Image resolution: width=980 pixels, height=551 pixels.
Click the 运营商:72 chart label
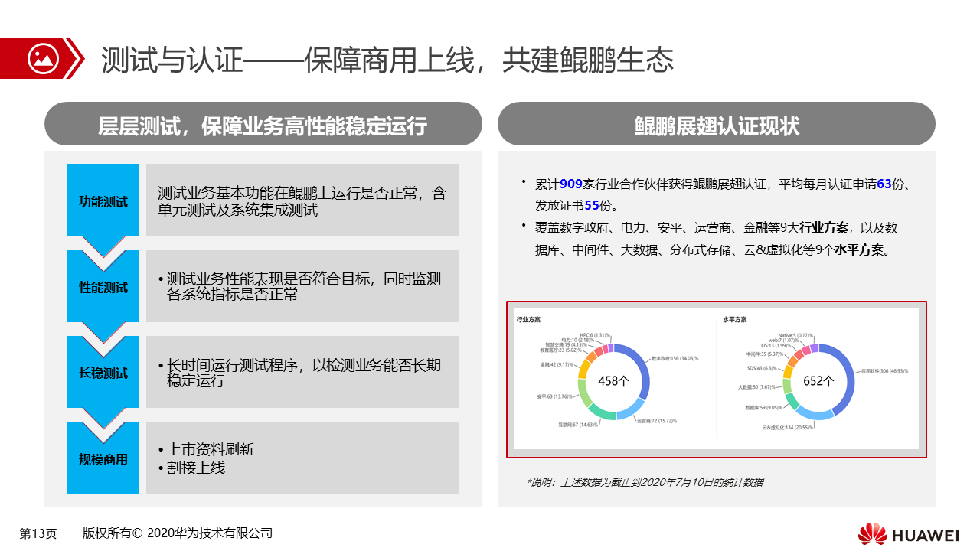click(657, 421)
